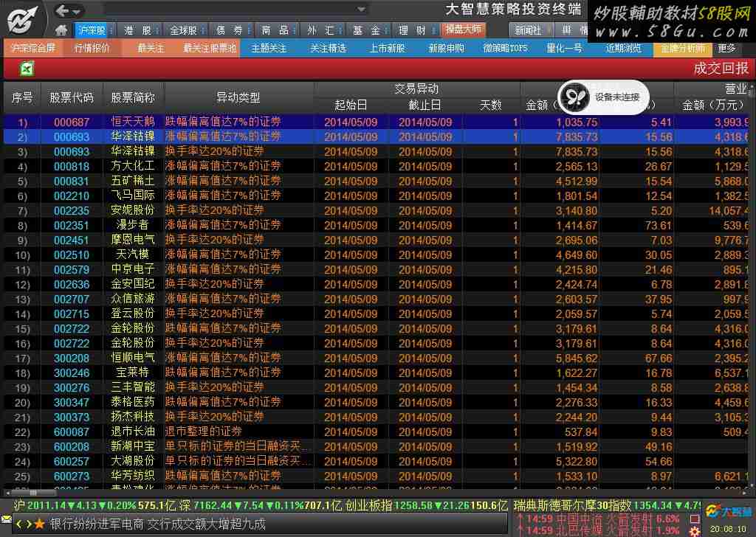The width and height of the screenshot is (756, 537).
Task: Export table via the Excel icon
Action: [27, 69]
